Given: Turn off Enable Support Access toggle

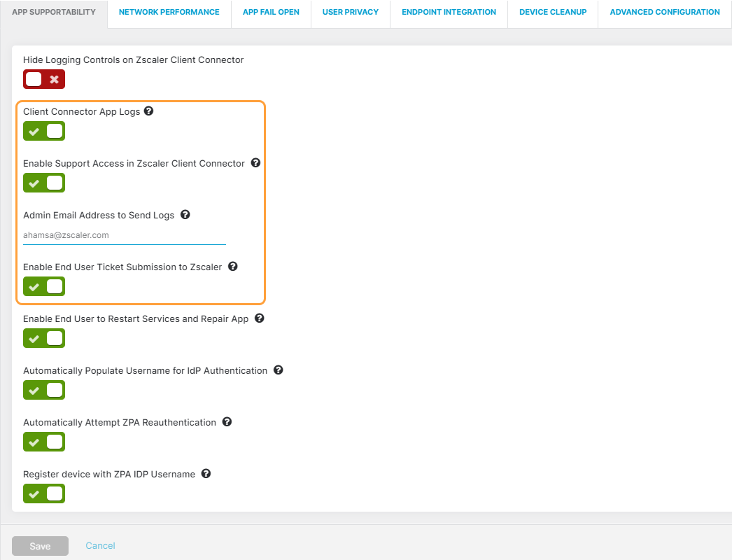Looking at the screenshot, I should coord(44,183).
